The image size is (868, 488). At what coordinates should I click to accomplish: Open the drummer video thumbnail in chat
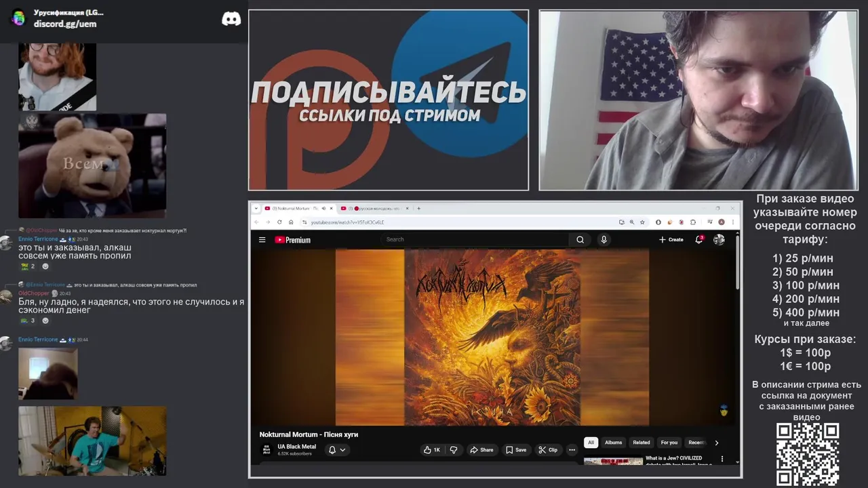click(92, 441)
